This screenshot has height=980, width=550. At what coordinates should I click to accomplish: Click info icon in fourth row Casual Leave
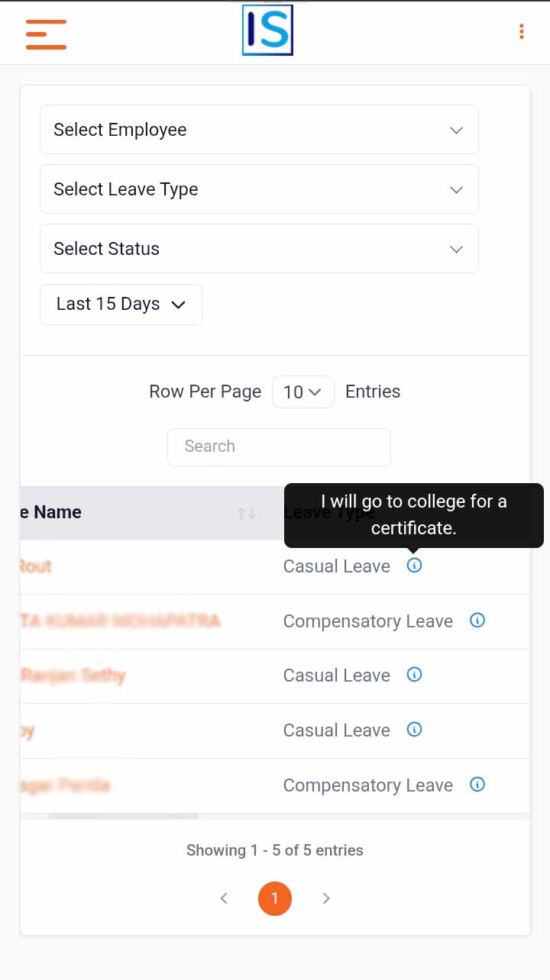[414, 730]
